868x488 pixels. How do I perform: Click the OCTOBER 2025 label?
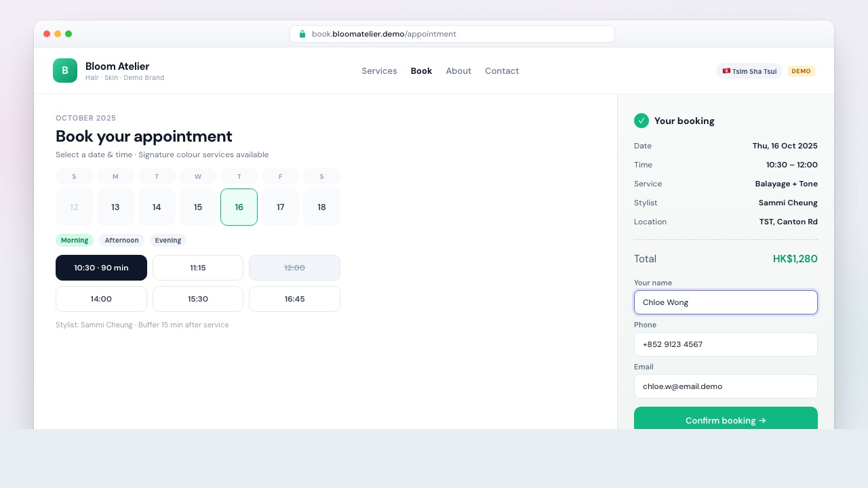[x=85, y=118]
